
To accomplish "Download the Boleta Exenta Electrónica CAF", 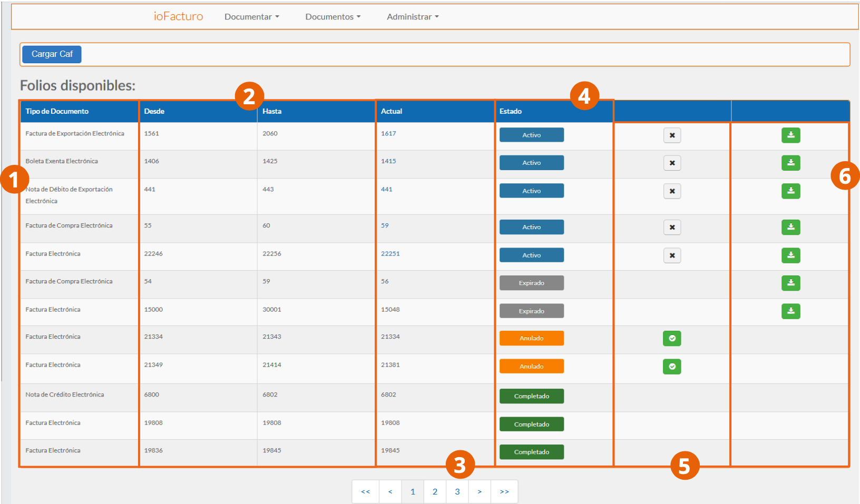I will tap(790, 163).
